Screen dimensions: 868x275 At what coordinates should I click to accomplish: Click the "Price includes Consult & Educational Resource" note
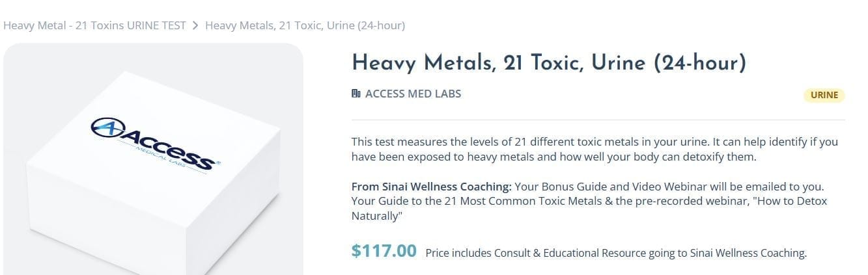pos(615,253)
